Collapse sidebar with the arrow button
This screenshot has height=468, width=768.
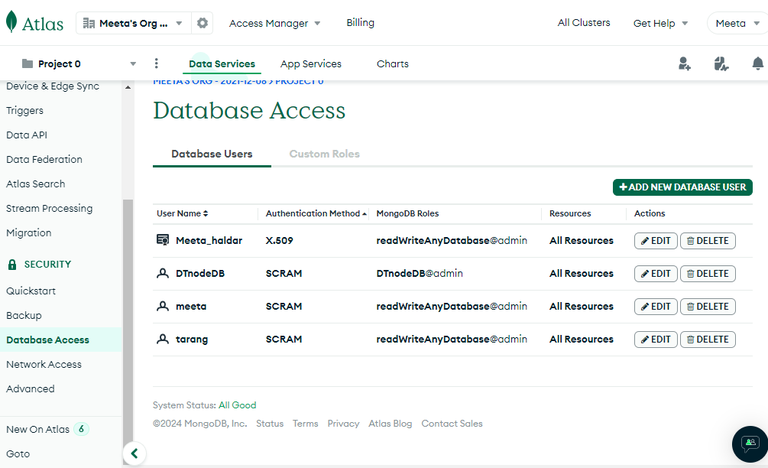tap(134, 454)
